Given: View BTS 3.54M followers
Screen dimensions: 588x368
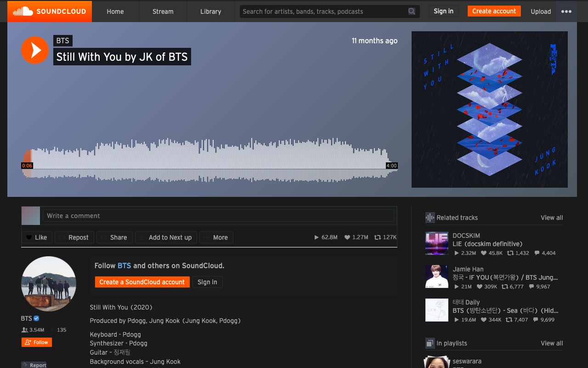Looking at the screenshot, I should coord(33,330).
